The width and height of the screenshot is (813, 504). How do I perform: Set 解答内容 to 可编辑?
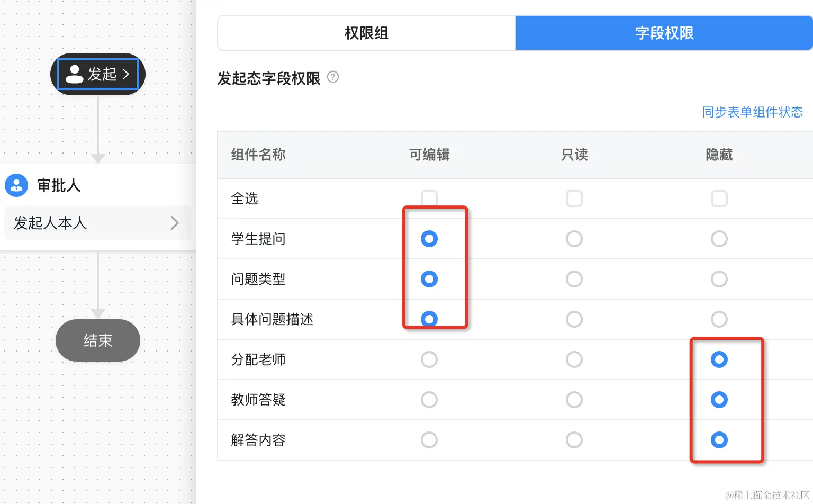coord(429,440)
